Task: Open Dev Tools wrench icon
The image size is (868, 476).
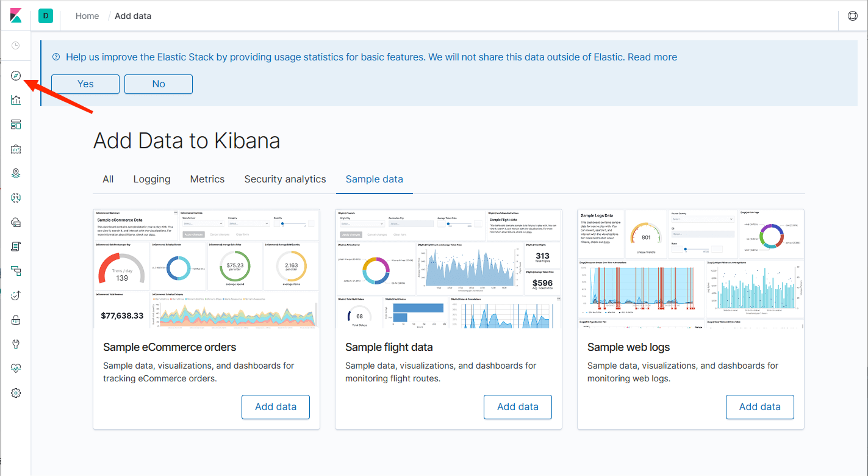Action: (16, 344)
